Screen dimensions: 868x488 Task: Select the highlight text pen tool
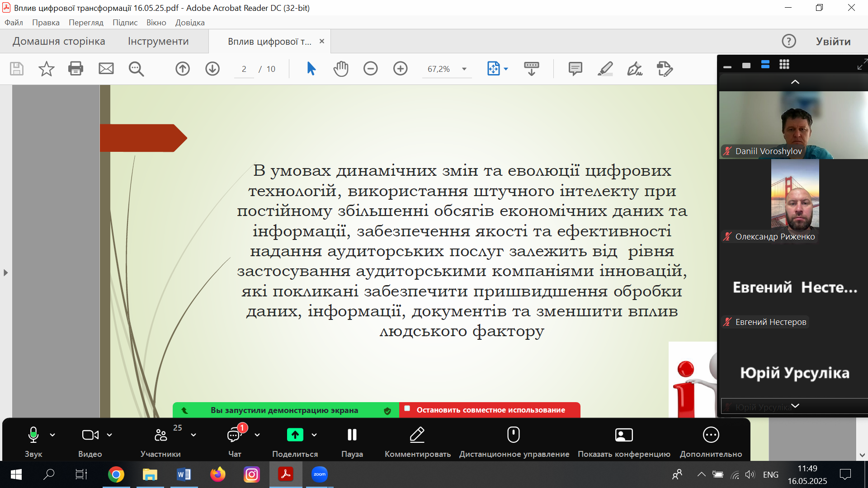pyautogui.click(x=605, y=69)
